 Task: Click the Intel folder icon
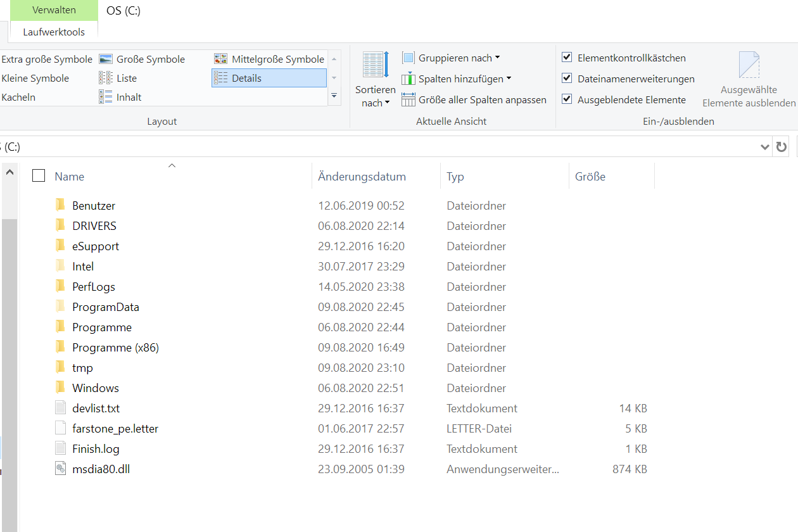[x=60, y=266]
